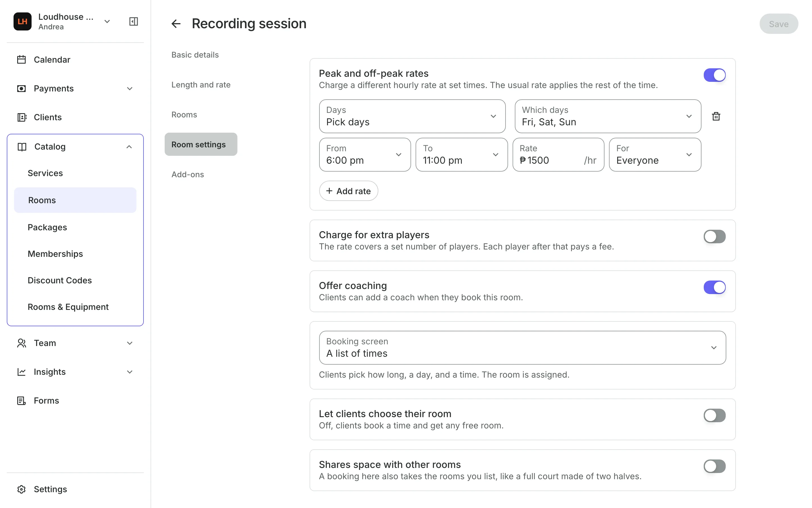Image resolution: width=812 pixels, height=508 pixels.
Task: Toggle Shares space with other rooms
Action: point(714,466)
